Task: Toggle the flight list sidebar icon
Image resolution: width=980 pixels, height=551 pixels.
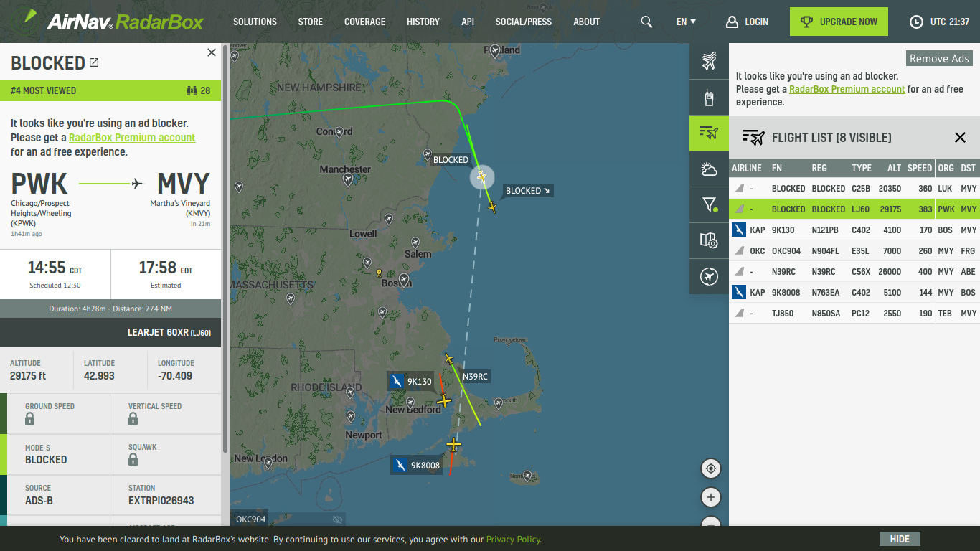Action: (709, 133)
